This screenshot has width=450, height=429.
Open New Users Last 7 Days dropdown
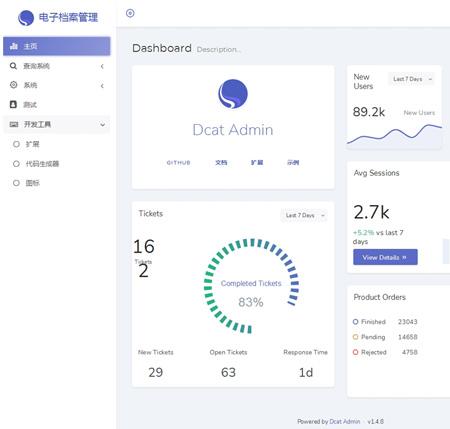tap(412, 79)
